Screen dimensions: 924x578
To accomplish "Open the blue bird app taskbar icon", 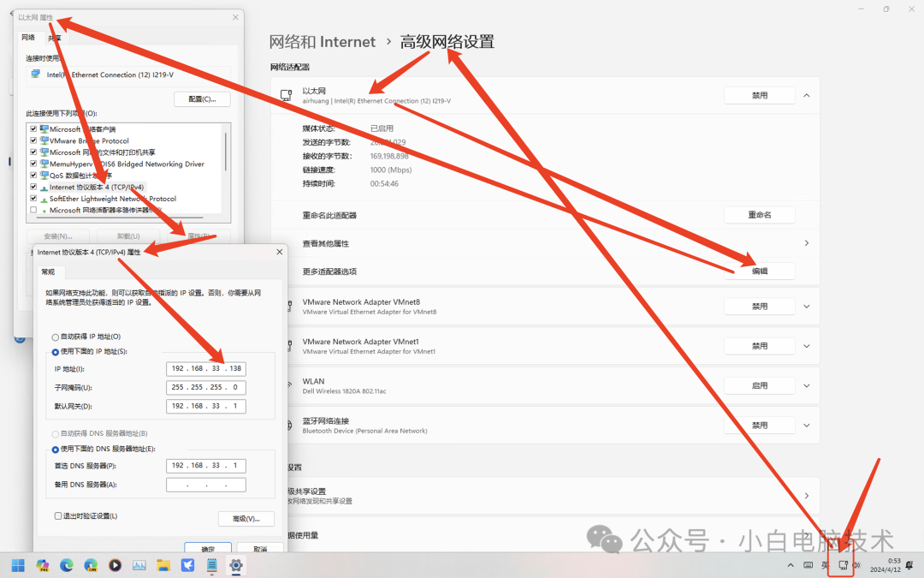I will [x=187, y=566].
